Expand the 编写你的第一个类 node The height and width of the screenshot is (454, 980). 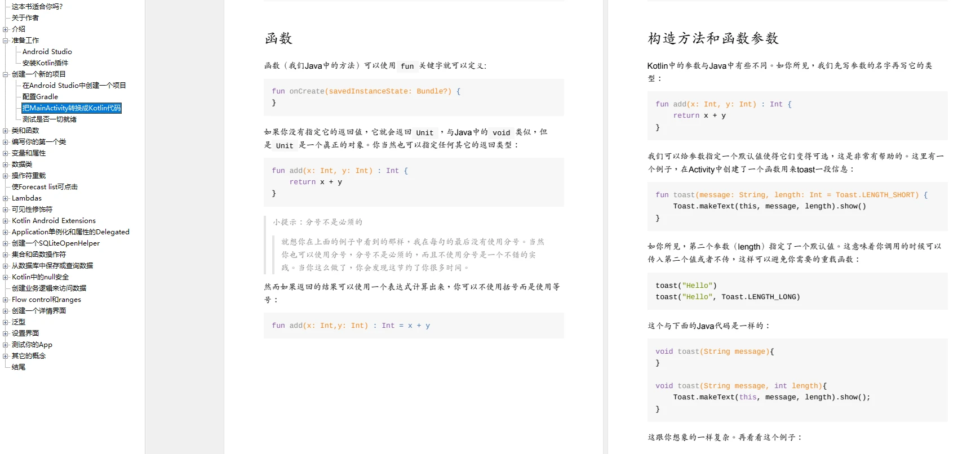[x=6, y=142]
